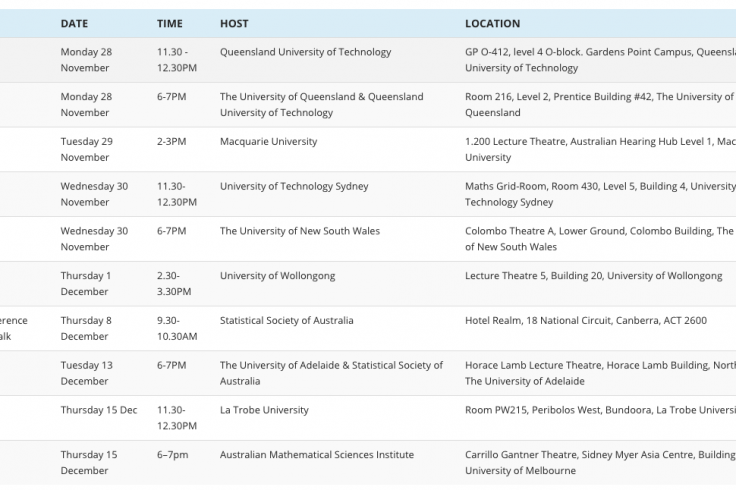Viewport: 736px width, 490px height.
Task: Select host La Trobe University
Action: click(x=264, y=410)
